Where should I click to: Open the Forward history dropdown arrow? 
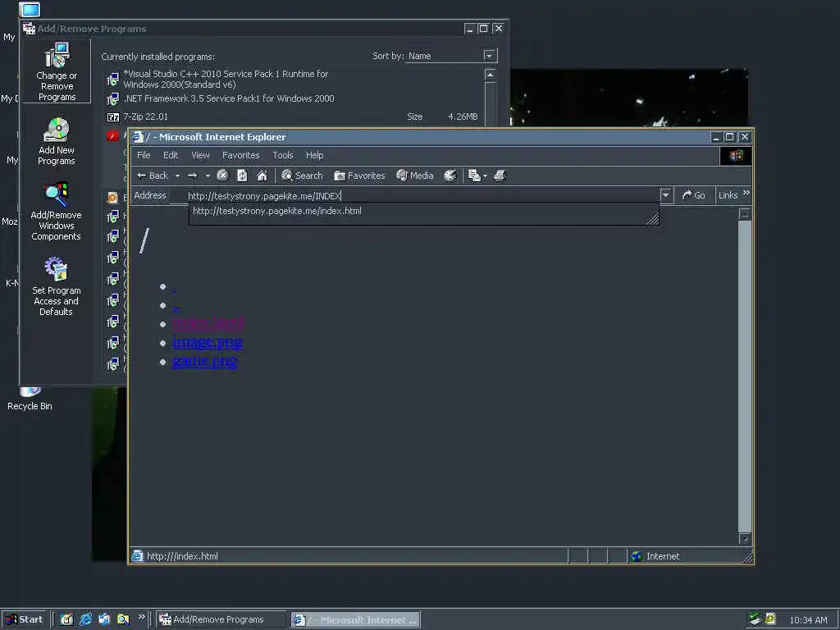(x=208, y=176)
